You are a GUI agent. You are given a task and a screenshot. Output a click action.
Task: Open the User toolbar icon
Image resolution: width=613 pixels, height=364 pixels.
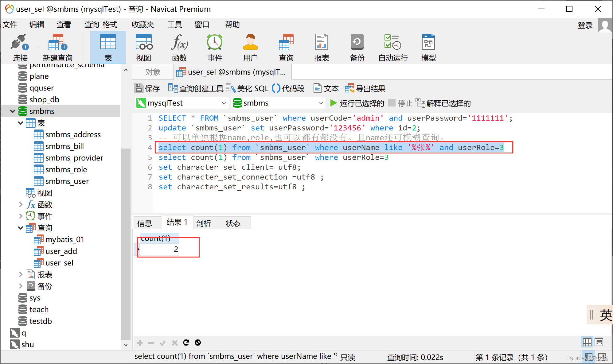[250, 48]
